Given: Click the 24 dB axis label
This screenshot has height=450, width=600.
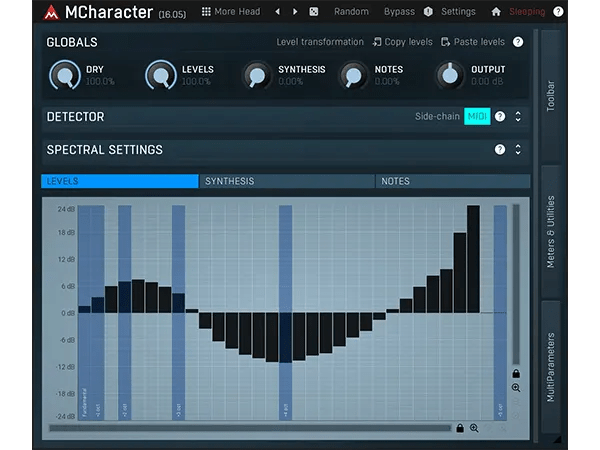Looking at the screenshot, I should (x=66, y=209).
